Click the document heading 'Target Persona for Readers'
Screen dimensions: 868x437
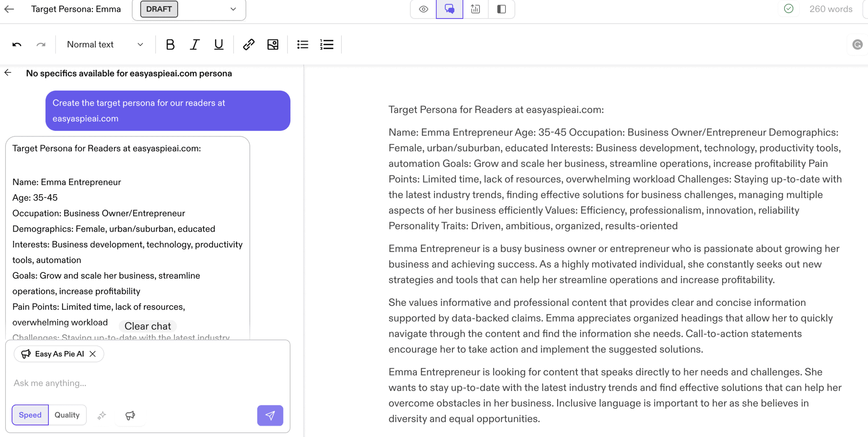tap(496, 110)
